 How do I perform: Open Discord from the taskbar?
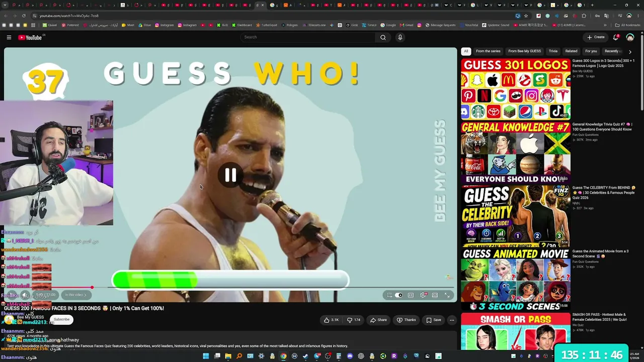click(350, 356)
